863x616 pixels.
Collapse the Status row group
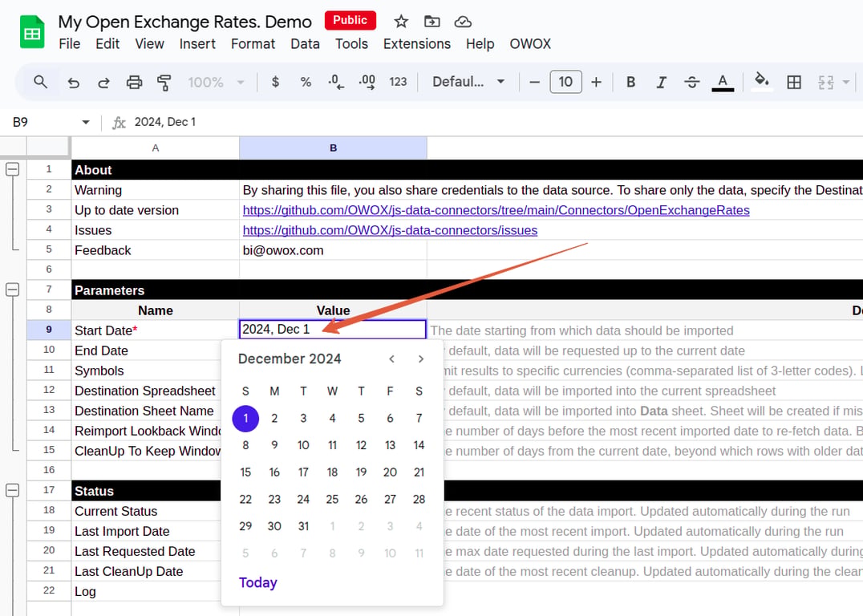coord(12,491)
